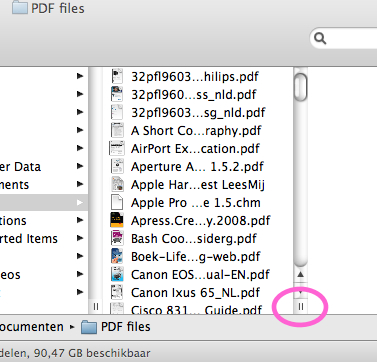
Task: Select file 32pfl9603...sg_nld.pdf
Action: tap(198, 113)
